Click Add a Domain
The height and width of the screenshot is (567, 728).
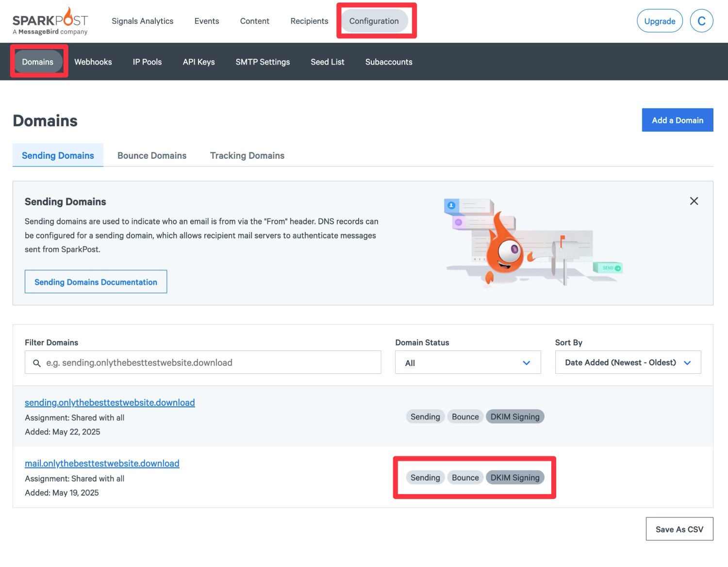(x=678, y=120)
